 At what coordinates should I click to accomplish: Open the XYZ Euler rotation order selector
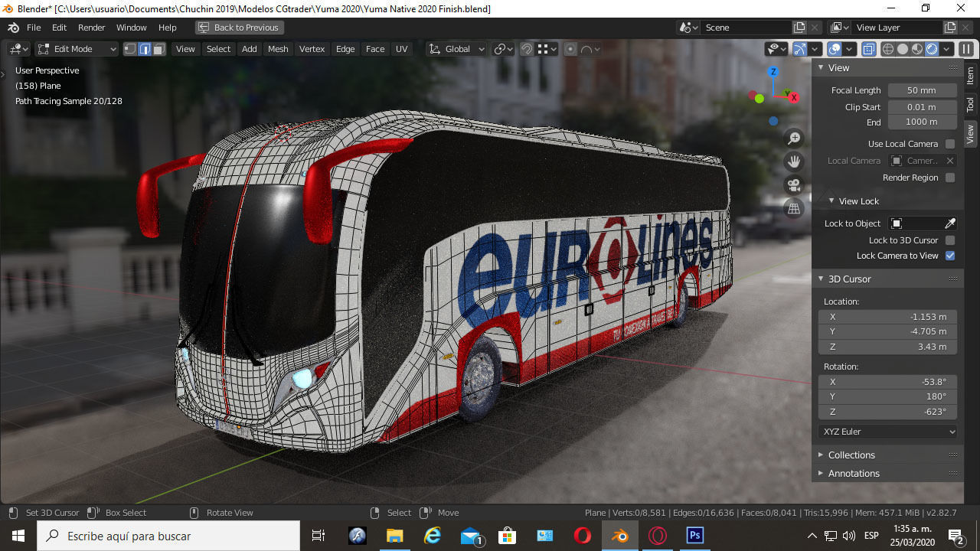[x=887, y=431]
